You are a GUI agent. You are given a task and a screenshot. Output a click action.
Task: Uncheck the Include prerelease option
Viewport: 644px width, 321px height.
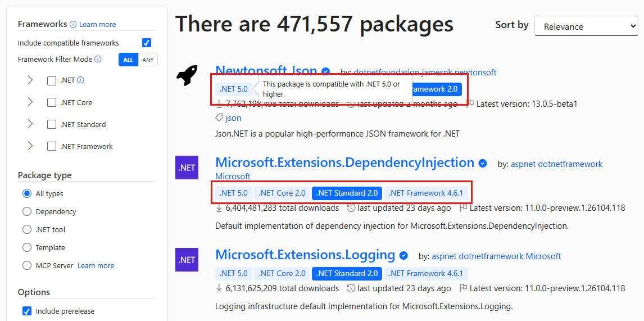coord(27,311)
